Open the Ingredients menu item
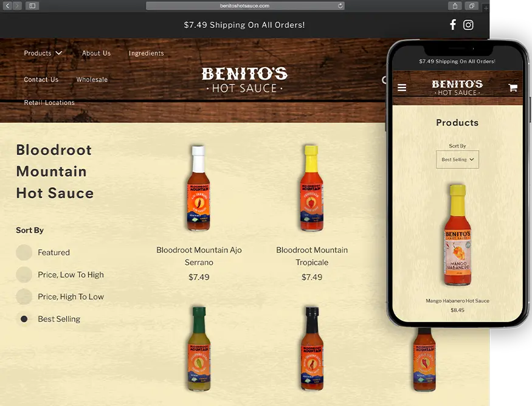532x406 pixels. [147, 53]
